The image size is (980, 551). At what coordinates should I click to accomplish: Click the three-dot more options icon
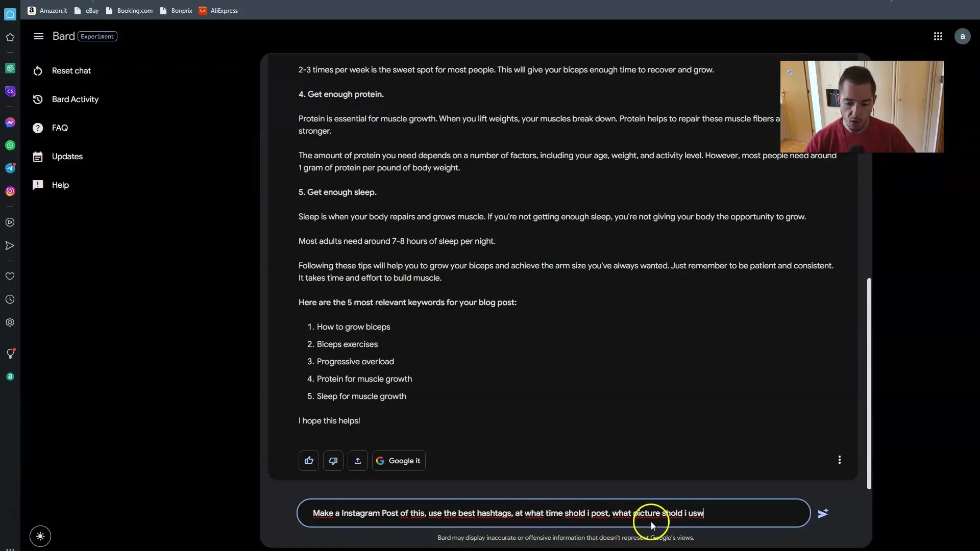[840, 460]
